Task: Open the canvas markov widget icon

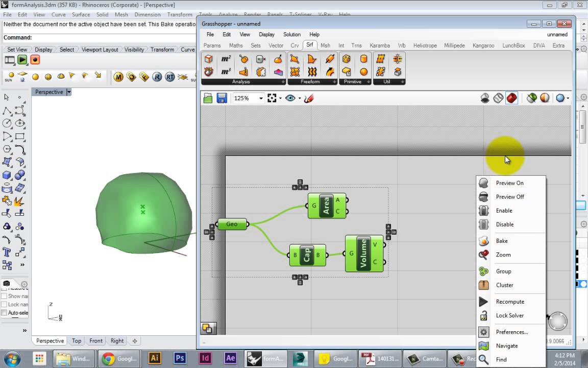Action: point(208,328)
